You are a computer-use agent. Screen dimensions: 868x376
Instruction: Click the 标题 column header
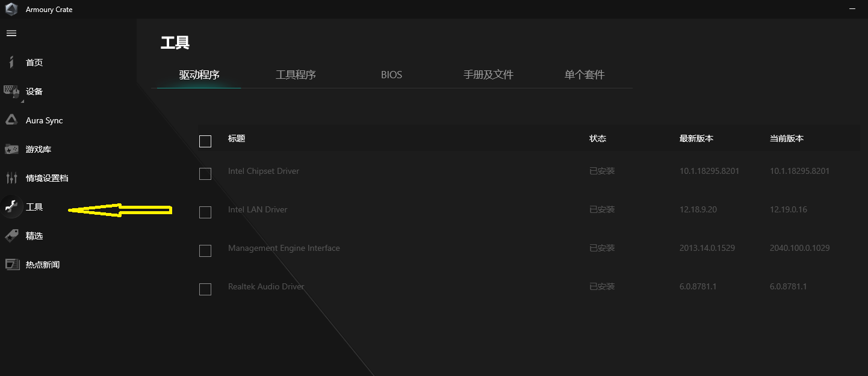click(x=237, y=138)
